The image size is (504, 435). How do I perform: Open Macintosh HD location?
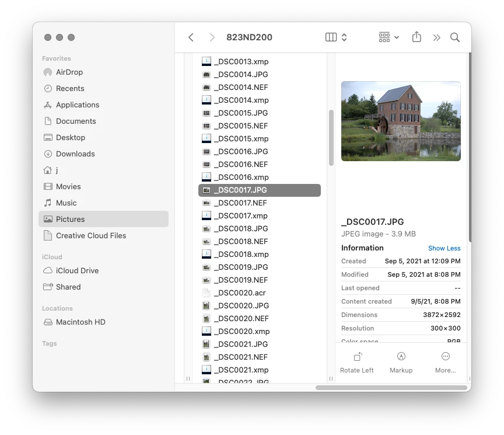pos(103,322)
